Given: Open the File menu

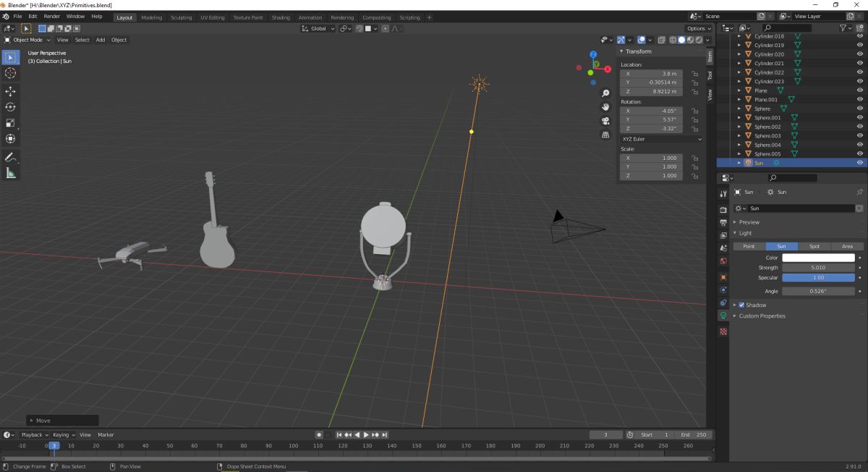Looking at the screenshot, I should click(17, 16).
